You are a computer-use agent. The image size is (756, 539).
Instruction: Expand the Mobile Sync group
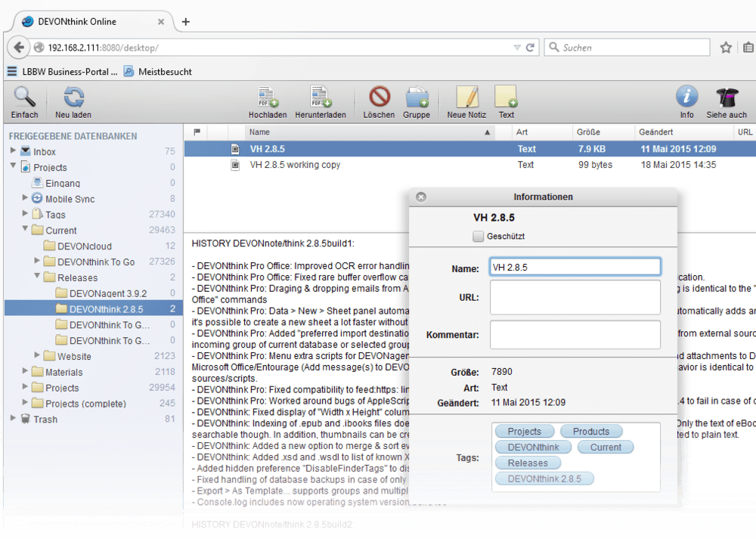tap(25, 197)
